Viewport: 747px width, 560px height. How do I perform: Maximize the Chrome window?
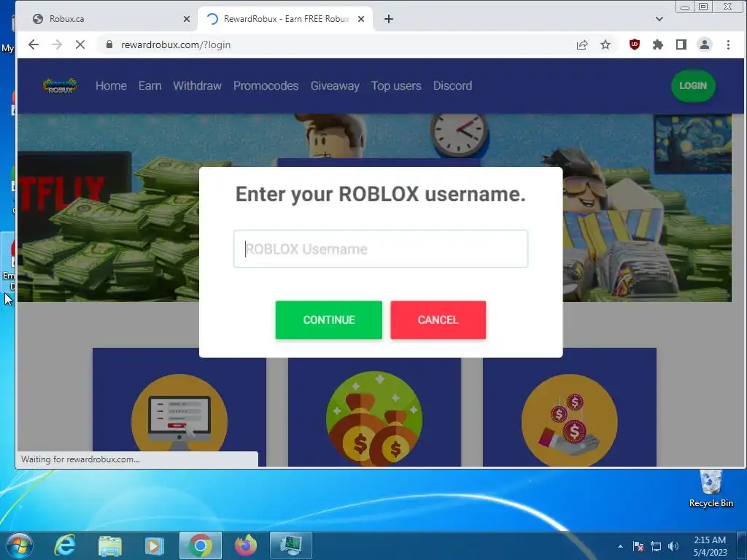click(x=703, y=7)
